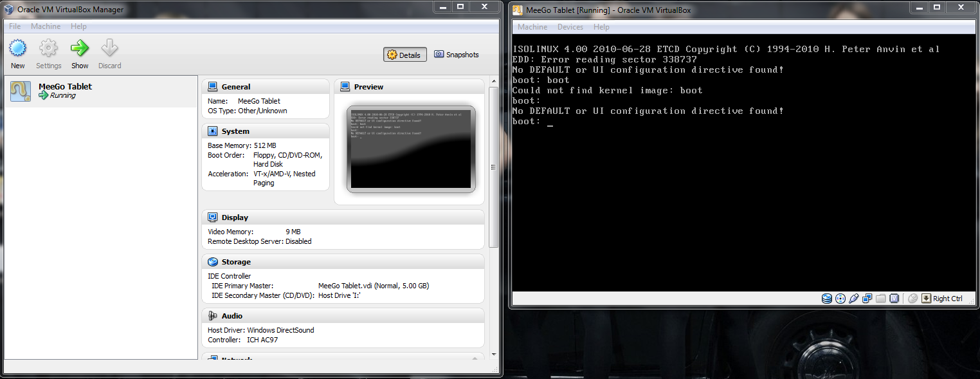The height and width of the screenshot is (379, 980).
Task: Click 'Floppy, CD/DVD-ROM,' boot order value
Action: click(x=288, y=155)
